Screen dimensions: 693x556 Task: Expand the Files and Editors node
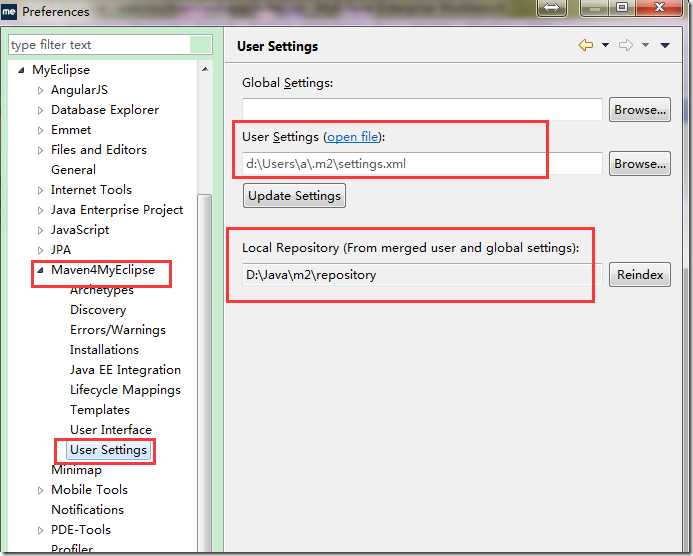(40, 150)
